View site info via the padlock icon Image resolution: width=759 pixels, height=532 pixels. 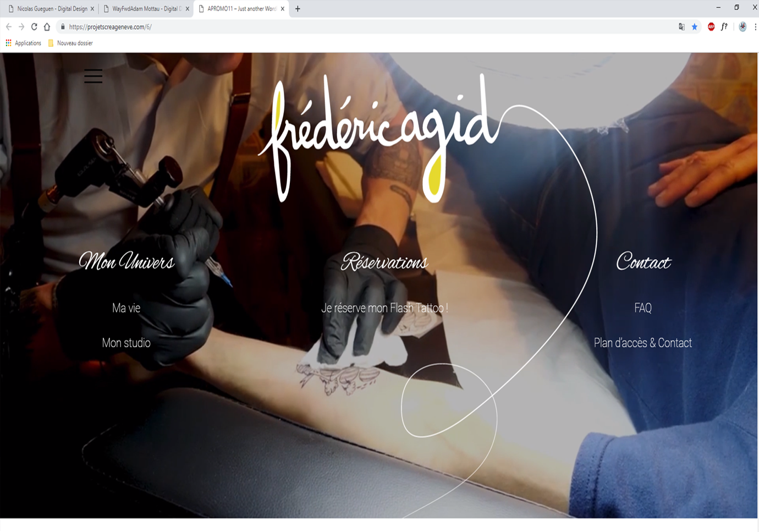pos(63,27)
